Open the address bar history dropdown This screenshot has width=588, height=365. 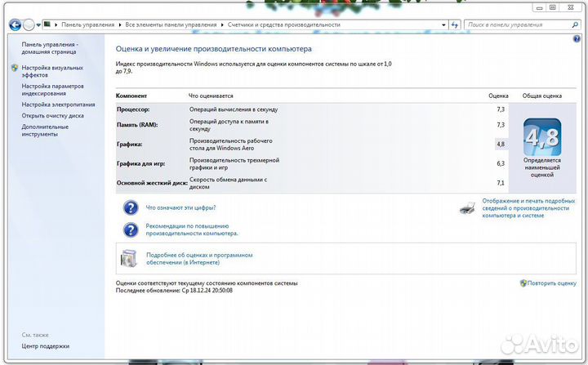[x=443, y=24]
